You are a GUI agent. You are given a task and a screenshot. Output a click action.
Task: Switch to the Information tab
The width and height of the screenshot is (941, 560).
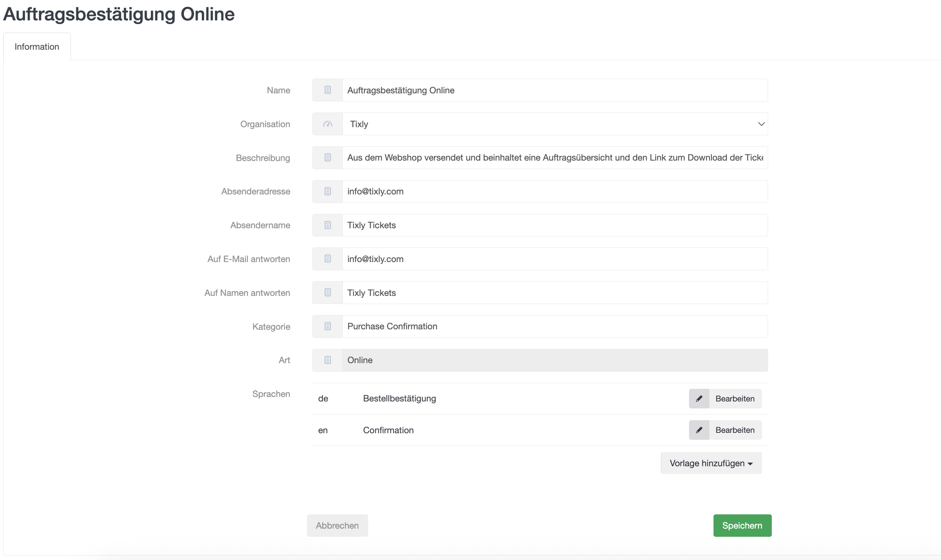[37, 47]
